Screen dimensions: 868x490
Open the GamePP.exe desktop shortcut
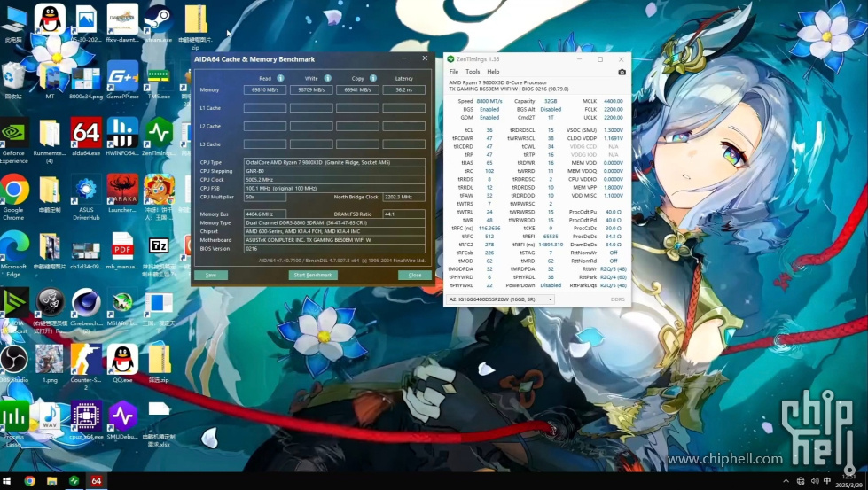122,80
